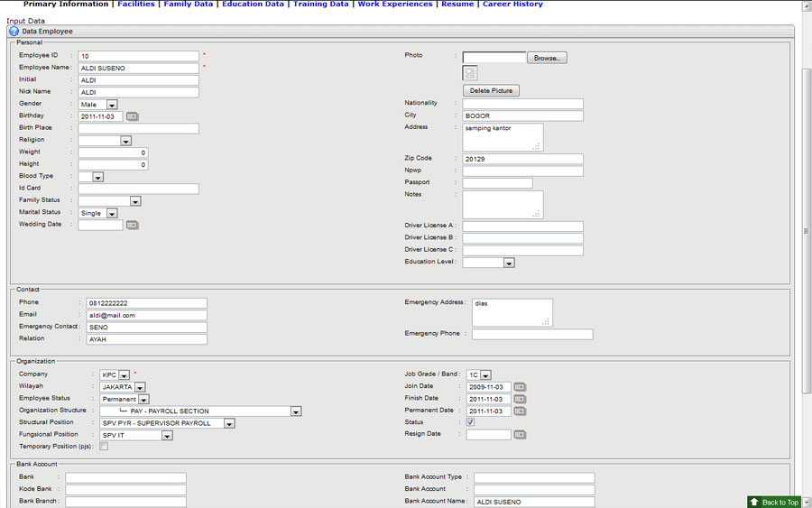Open the Career History tab
812x508 pixels.
click(512, 5)
